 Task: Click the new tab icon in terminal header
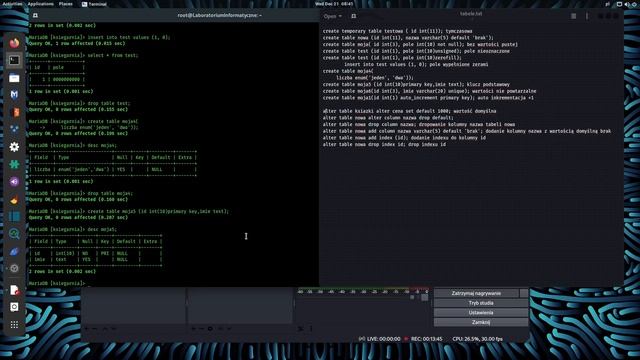coord(36,15)
